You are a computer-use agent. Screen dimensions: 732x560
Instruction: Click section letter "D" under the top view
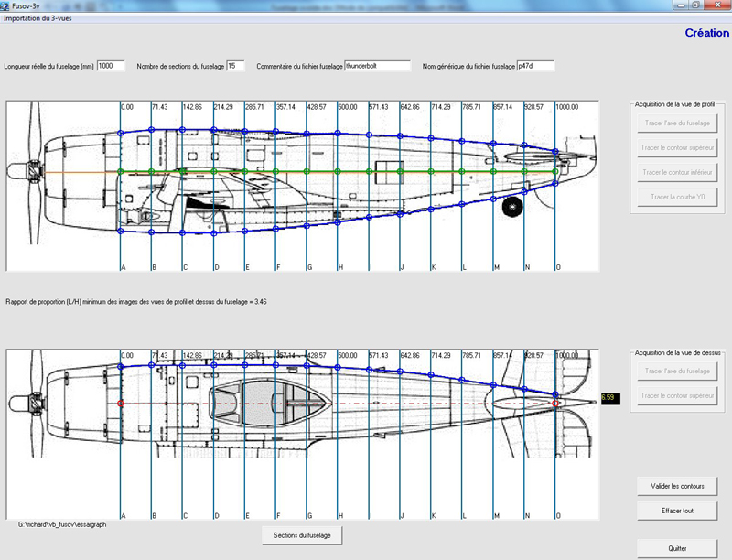pos(217,516)
